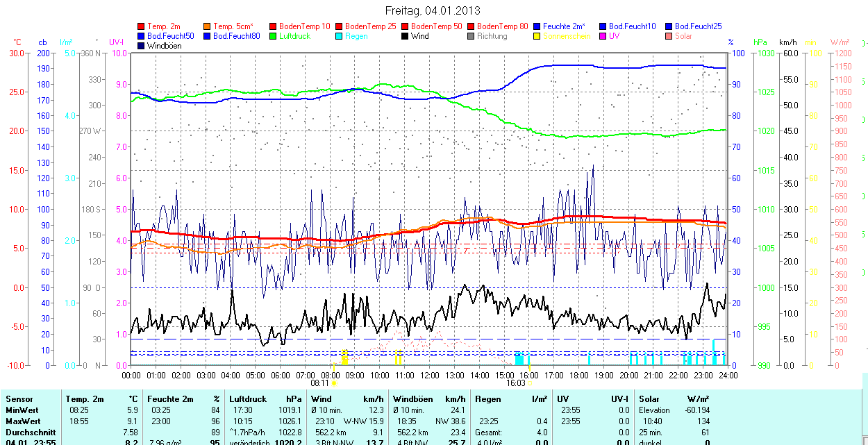The width and height of the screenshot is (868, 445).
Task: Select the magenta UV legend square
Action: click(603, 36)
